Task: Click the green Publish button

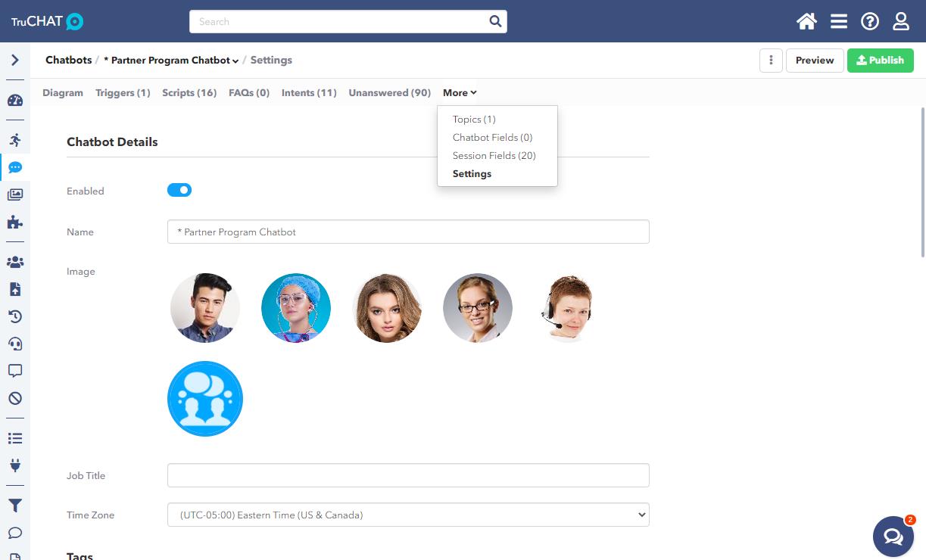Action: tap(881, 61)
